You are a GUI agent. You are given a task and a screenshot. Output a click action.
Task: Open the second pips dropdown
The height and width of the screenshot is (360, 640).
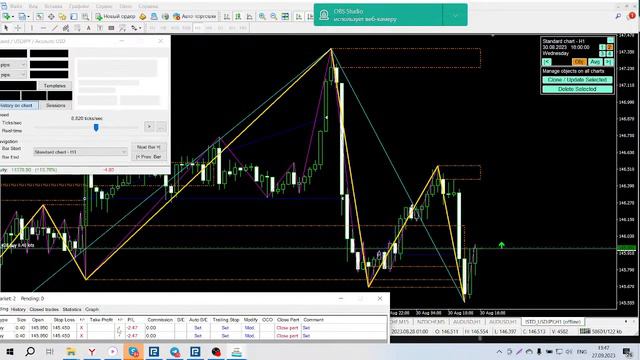coord(13,75)
